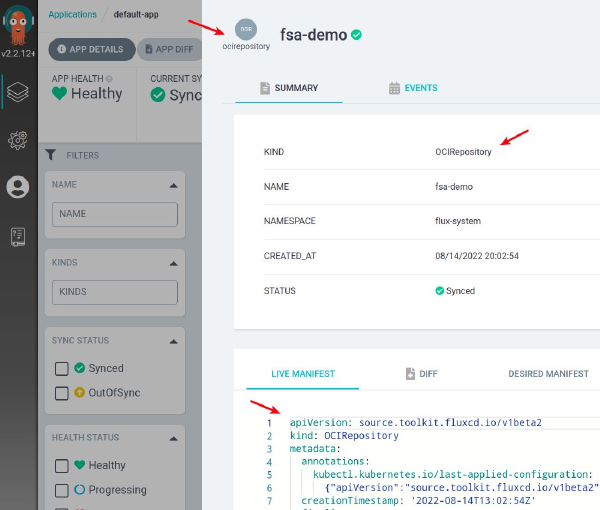Open Documentation icon in sidebar
Image resolution: width=600 pixels, height=510 pixels.
click(18, 236)
